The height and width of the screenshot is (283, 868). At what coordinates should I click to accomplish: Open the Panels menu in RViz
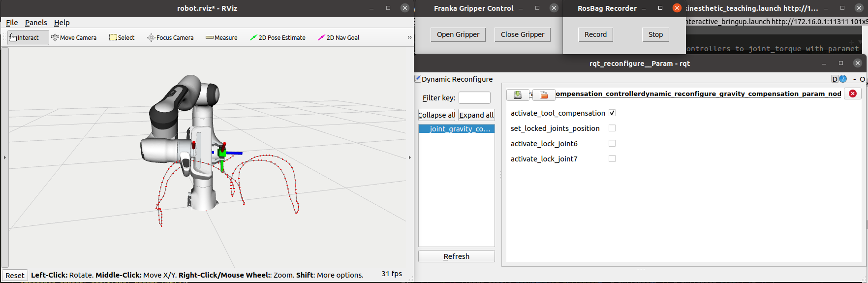point(36,23)
